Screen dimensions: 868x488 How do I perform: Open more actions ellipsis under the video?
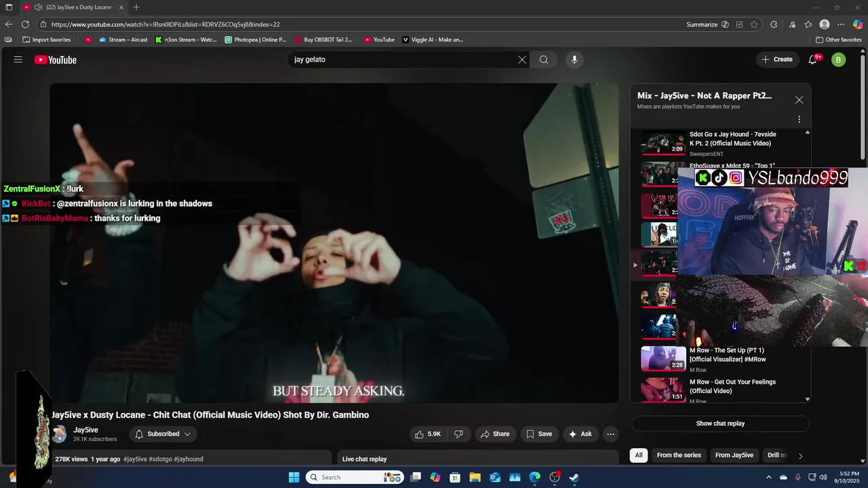click(610, 434)
